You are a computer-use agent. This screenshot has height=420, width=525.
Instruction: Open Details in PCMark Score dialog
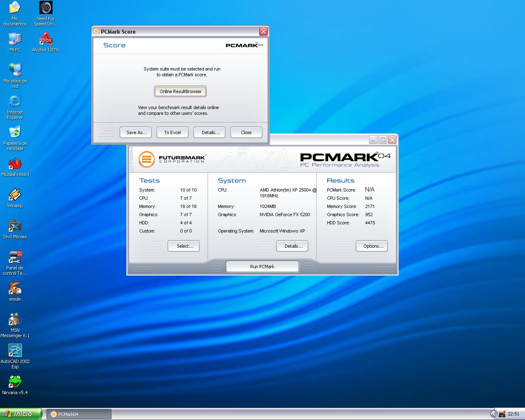[210, 132]
